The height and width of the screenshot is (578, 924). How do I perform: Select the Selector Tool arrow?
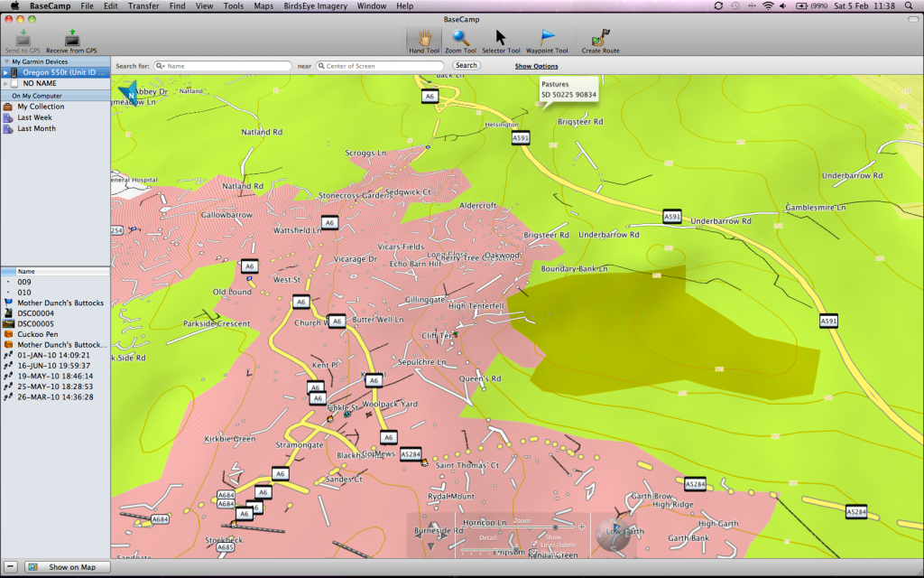tap(501, 38)
